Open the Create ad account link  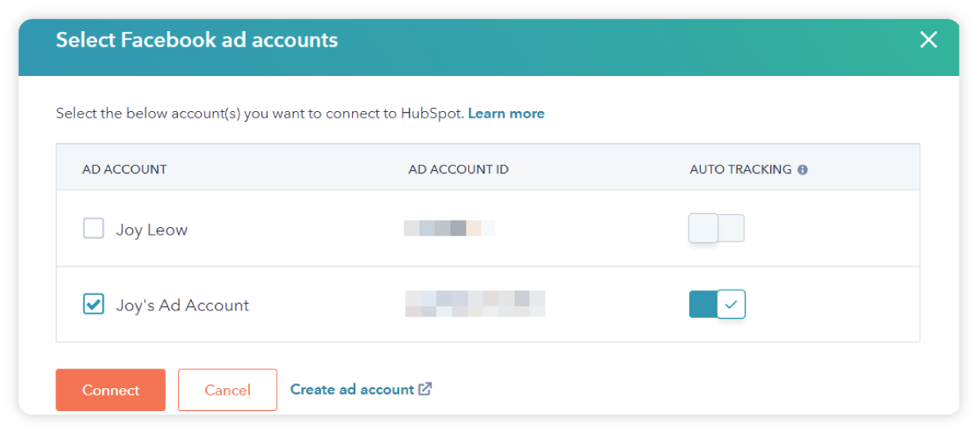pyautogui.click(x=352, y=390)
